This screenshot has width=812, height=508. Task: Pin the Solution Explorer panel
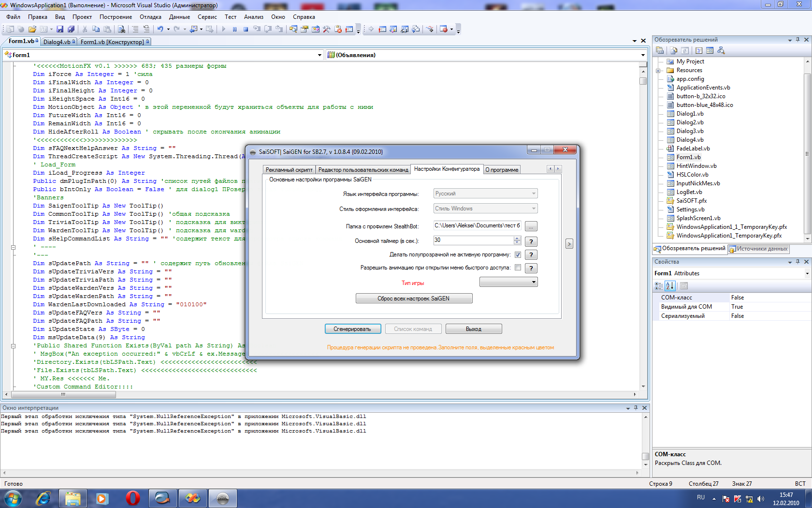click(x=797, y=40)
